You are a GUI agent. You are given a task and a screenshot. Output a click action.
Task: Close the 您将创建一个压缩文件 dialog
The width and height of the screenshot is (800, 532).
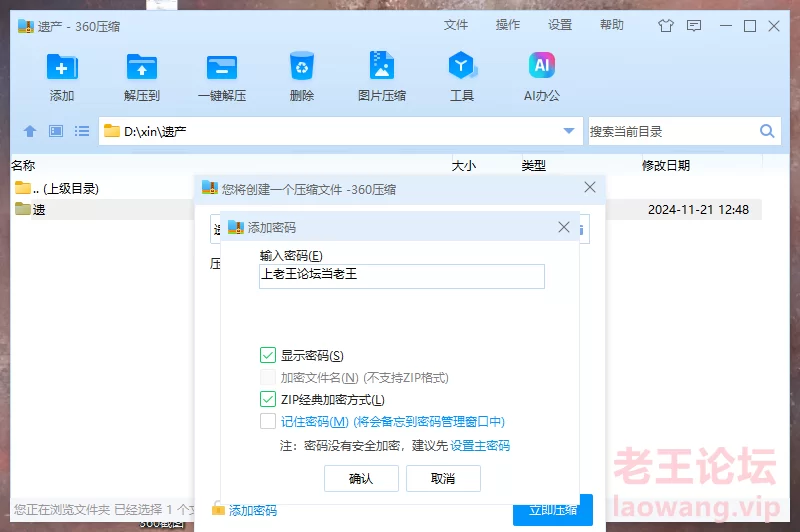pyautogui.click(x=590, y=187)
